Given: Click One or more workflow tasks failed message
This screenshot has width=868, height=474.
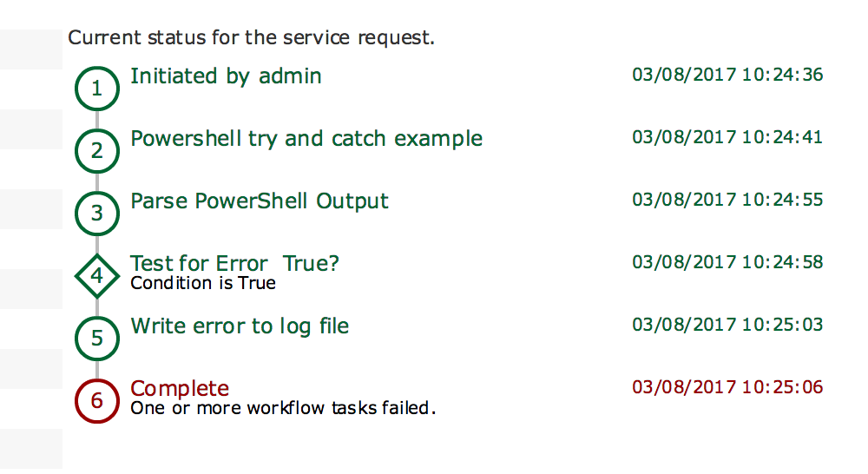Looking at the screenshot, I should [x=284, y=408].
